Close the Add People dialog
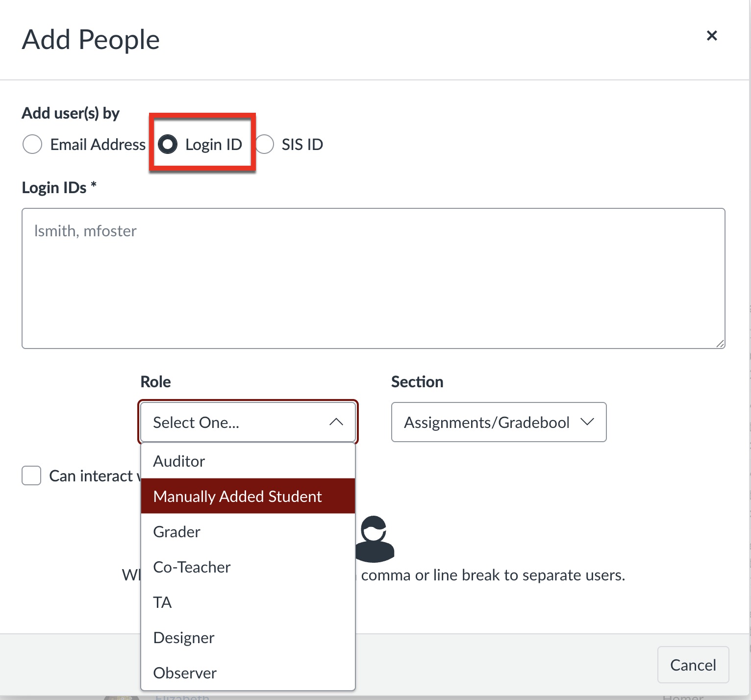 click(x=712, y=35)
